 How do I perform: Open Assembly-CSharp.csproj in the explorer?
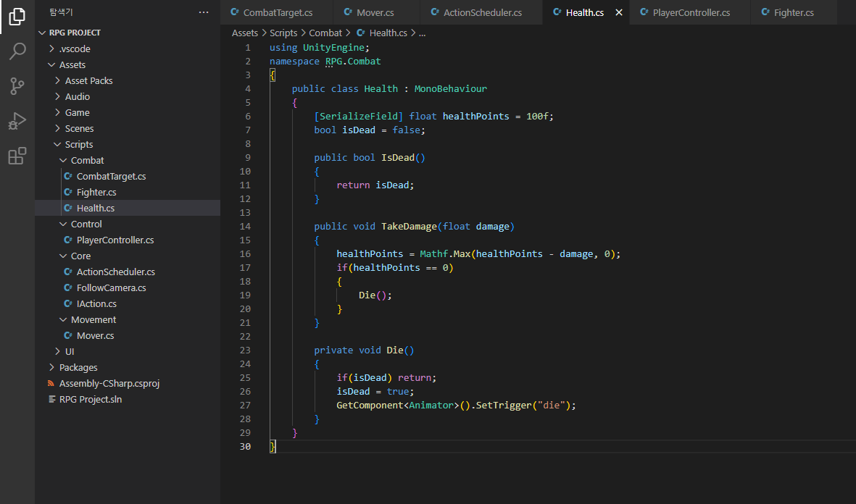click(x=109, y=383)
